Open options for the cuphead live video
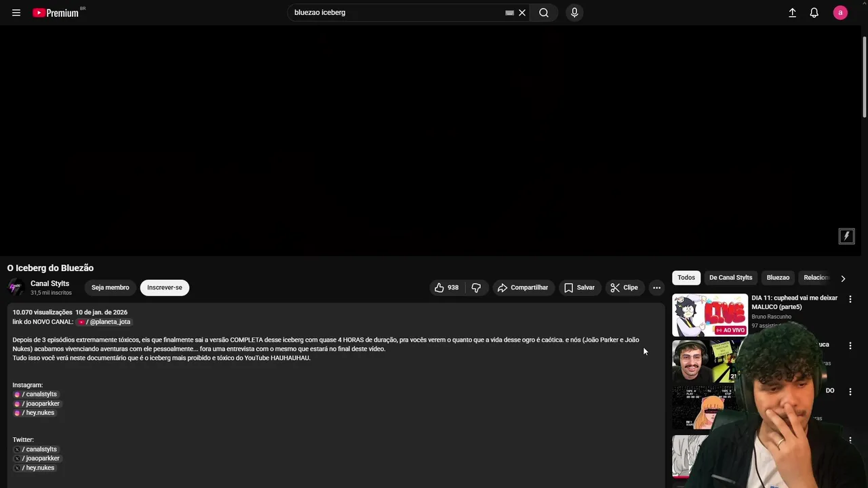Screen dimensions: 868x488 pos(850,299)
